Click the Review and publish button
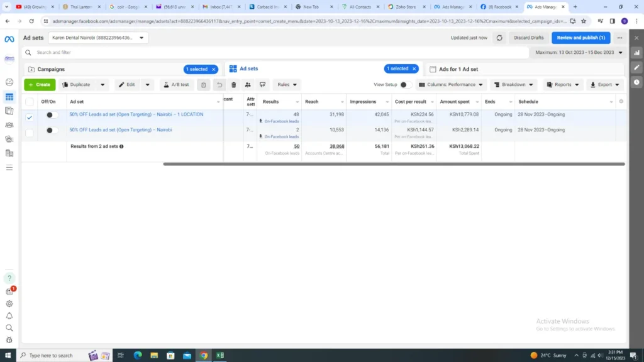Viewport: 644px width, 362px height. click(580, 38)
